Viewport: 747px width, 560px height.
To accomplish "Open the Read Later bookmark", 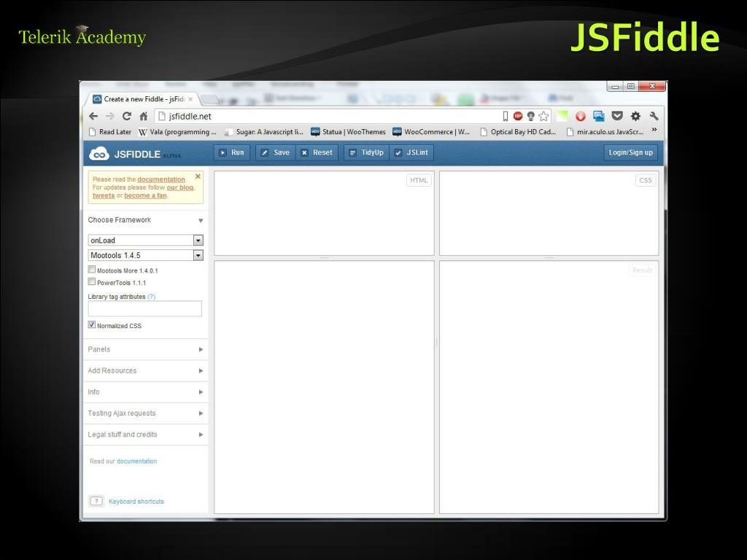I will pos(110,132).
